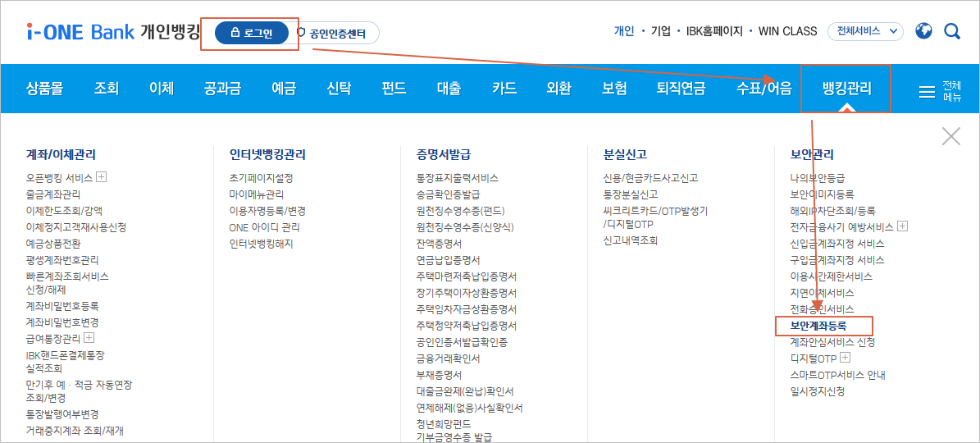Open the 이체 menu
980x443 pixels.
(x=162, y=89)
